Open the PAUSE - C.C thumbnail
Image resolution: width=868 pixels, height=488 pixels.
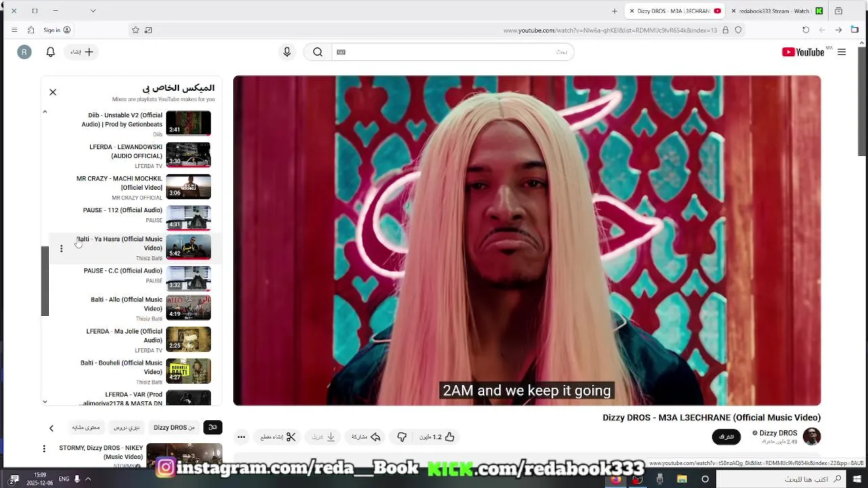point(189,278)
